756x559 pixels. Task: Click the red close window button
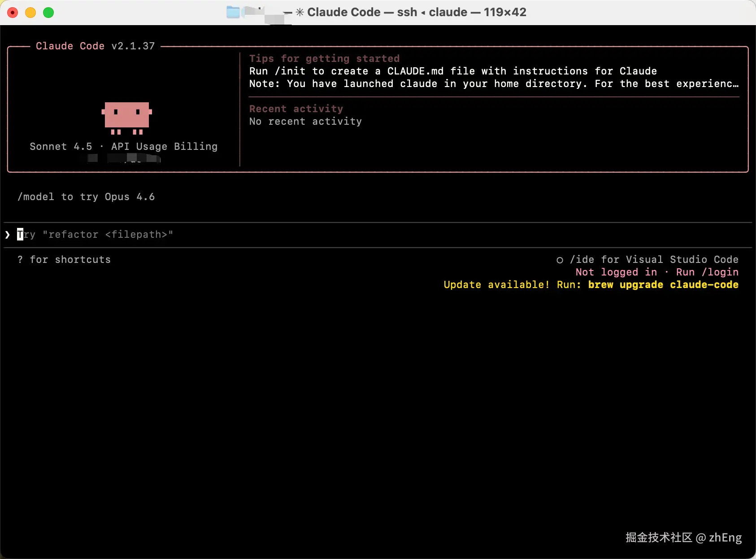(13, 13)
